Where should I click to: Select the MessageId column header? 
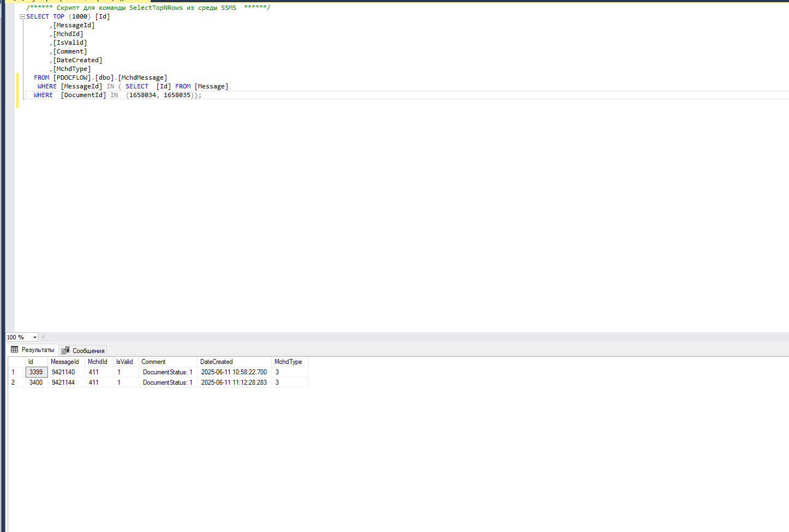65,362
